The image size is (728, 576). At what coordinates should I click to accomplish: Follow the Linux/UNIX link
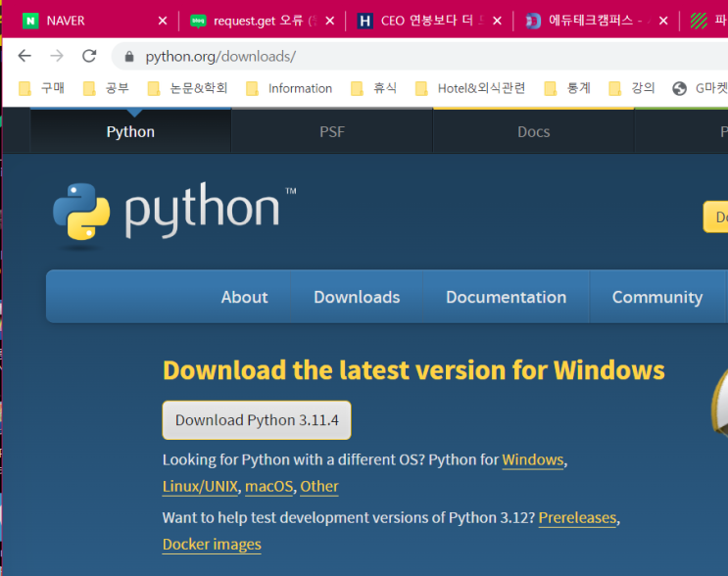click(200, 487)
